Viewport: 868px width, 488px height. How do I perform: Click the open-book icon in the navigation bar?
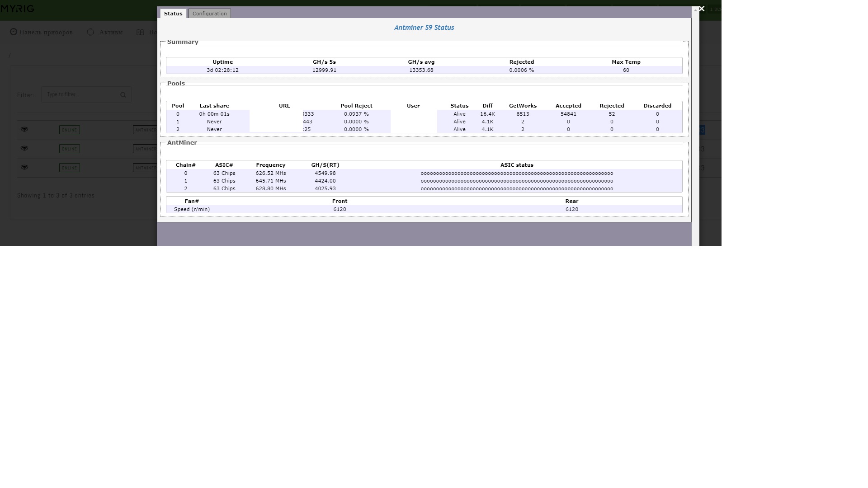click(140, 32)
